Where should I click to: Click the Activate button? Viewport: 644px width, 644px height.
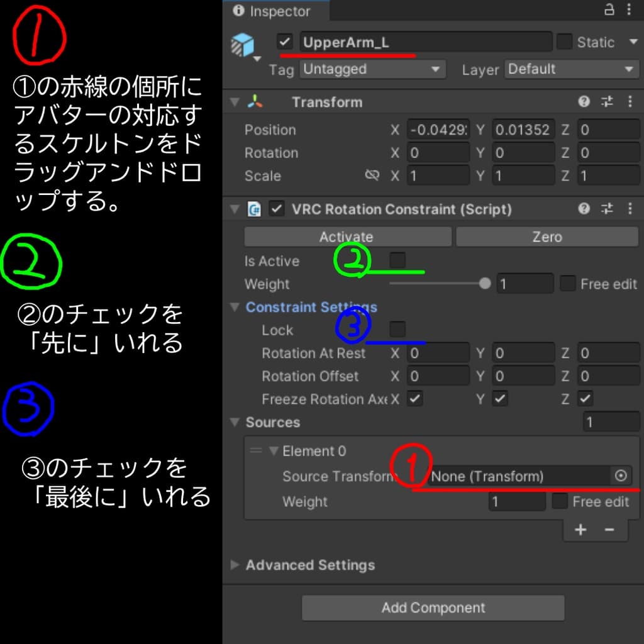click(x=348, y=237)
